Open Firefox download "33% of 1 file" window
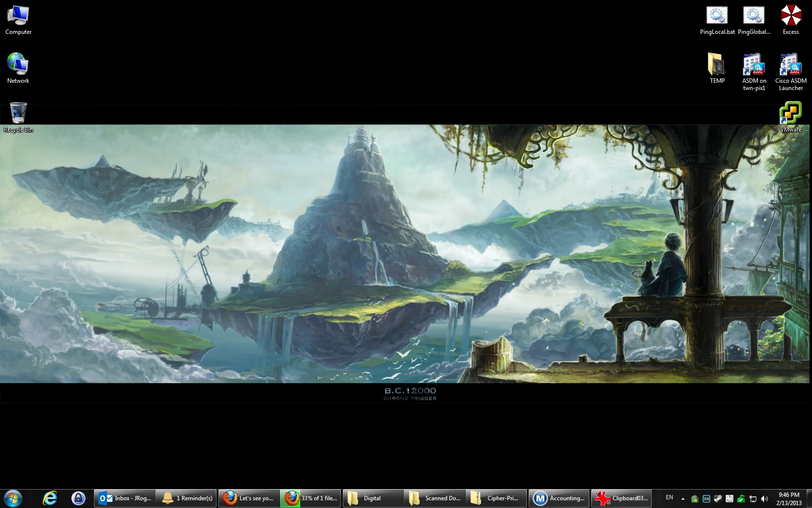Viewport: 812px width, 508px height. click(x=311, y=498)
